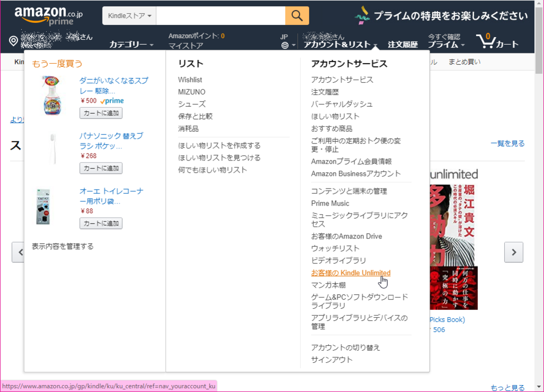544x392 pixels.
Task: Select ほしい物リストを見つける
Action: click(x=219, y=158)
